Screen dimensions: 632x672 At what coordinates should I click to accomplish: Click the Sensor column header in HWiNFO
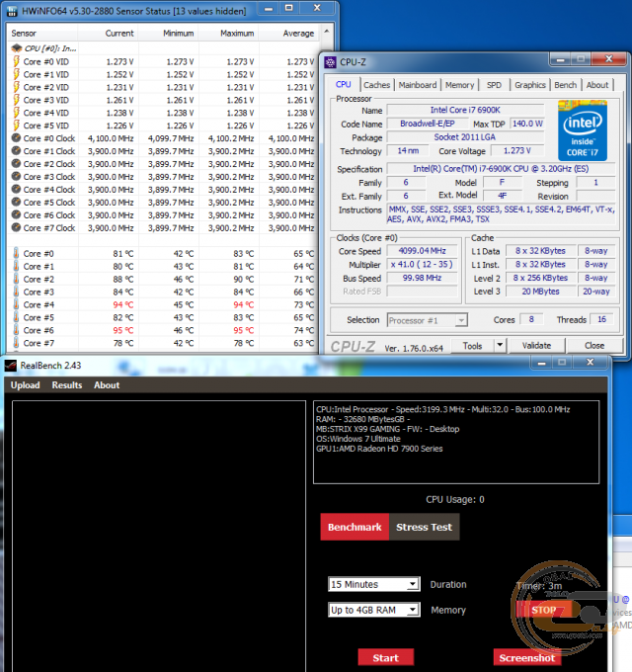click(x=42, y=33)
